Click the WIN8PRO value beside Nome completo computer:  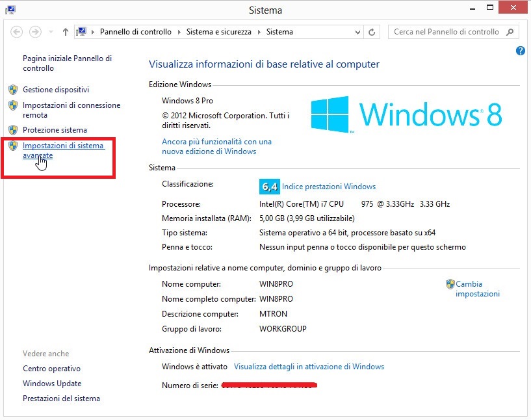276,299
